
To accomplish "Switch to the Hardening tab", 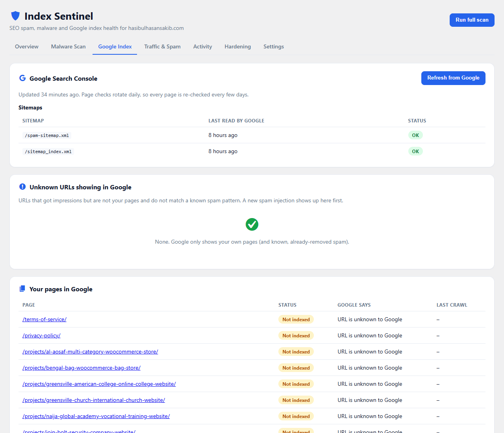I will tap(237, 46).
